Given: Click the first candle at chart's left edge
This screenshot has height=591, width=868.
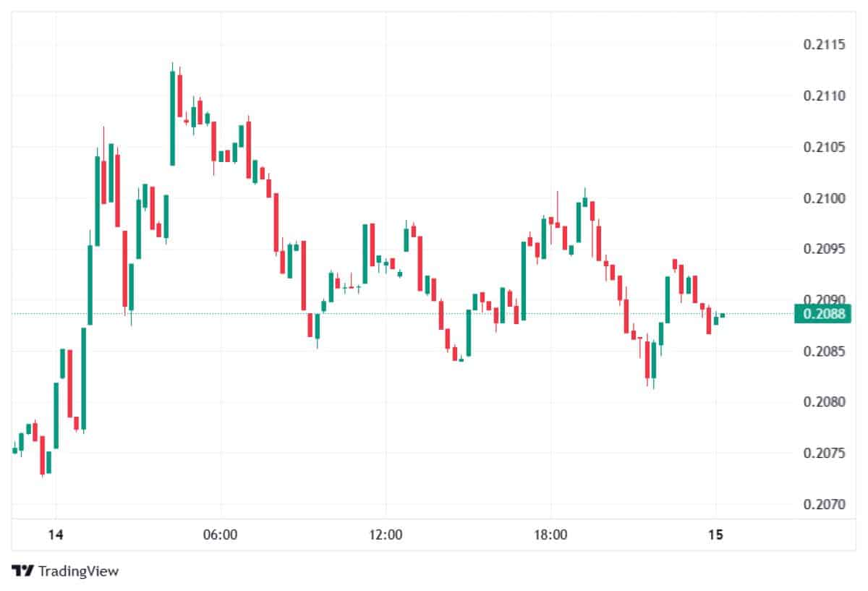Looking at the screenshot, I should (14, 450).
